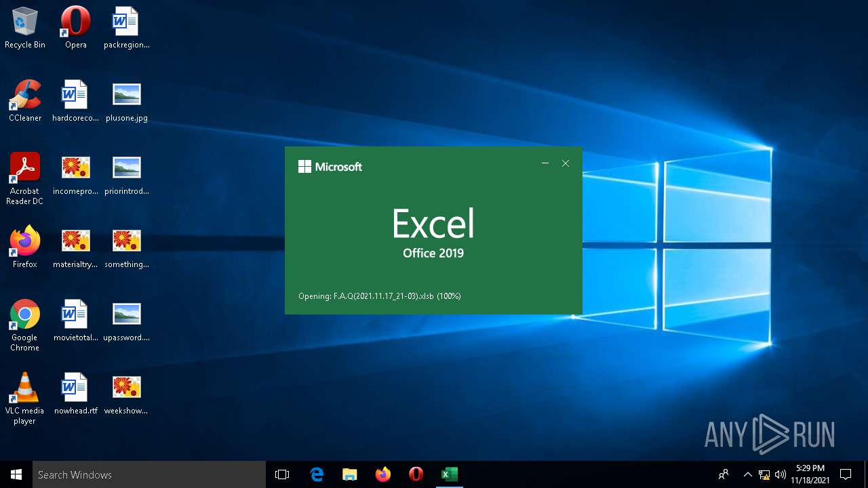Minimize the Excel splash screen
Viewport: 868px width, 488px height.
pos(545,163)
